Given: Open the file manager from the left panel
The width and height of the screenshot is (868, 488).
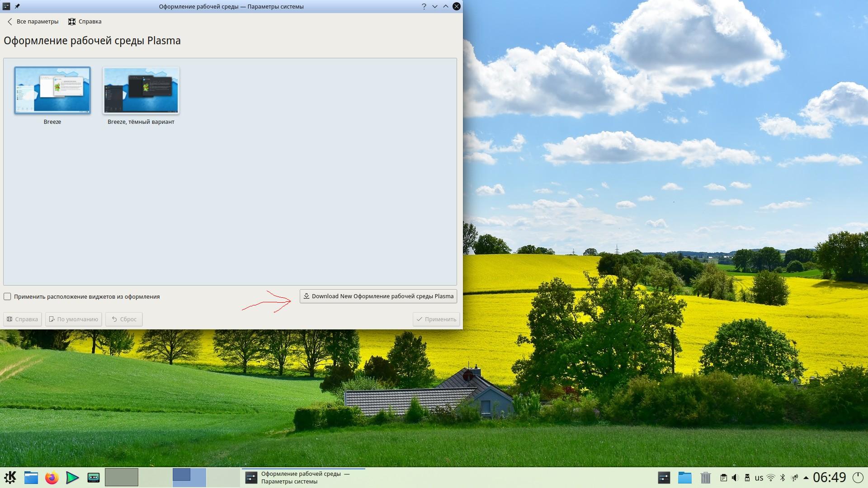Looking at the screenshot, I should pyautogui.click(x=31, y=478).
